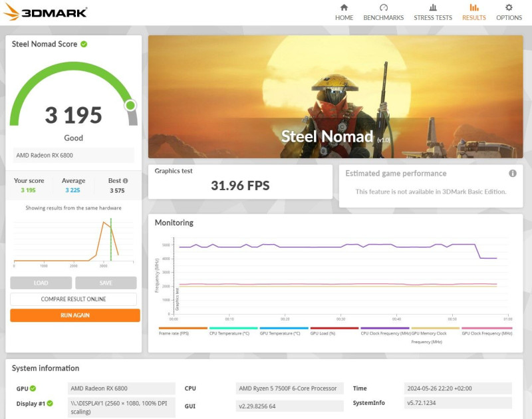Click the Monitoring heading
Viewport: 532px width, 419px height.
[x=174, y=223]
